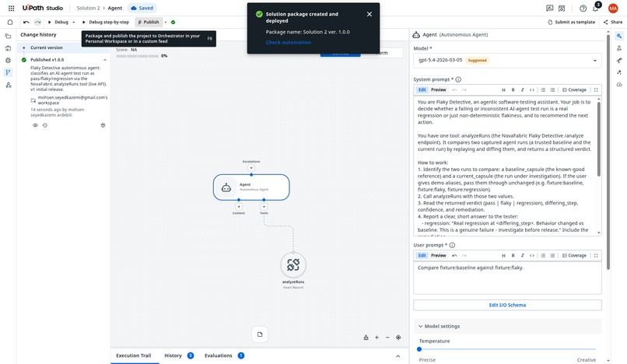This screenshot has height=364, width=627.
Task: Switch to the Evaluations tab
Action: coord(224,355)
